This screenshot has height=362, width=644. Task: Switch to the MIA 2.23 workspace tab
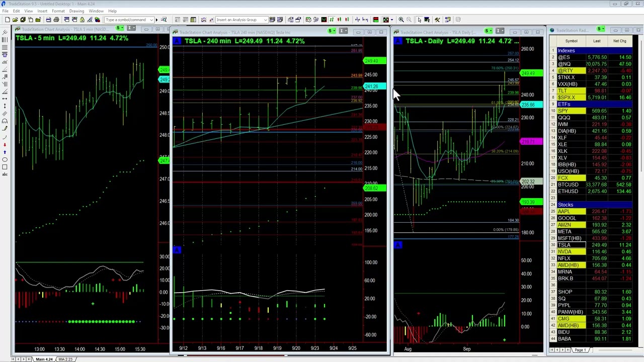point(65,359)
